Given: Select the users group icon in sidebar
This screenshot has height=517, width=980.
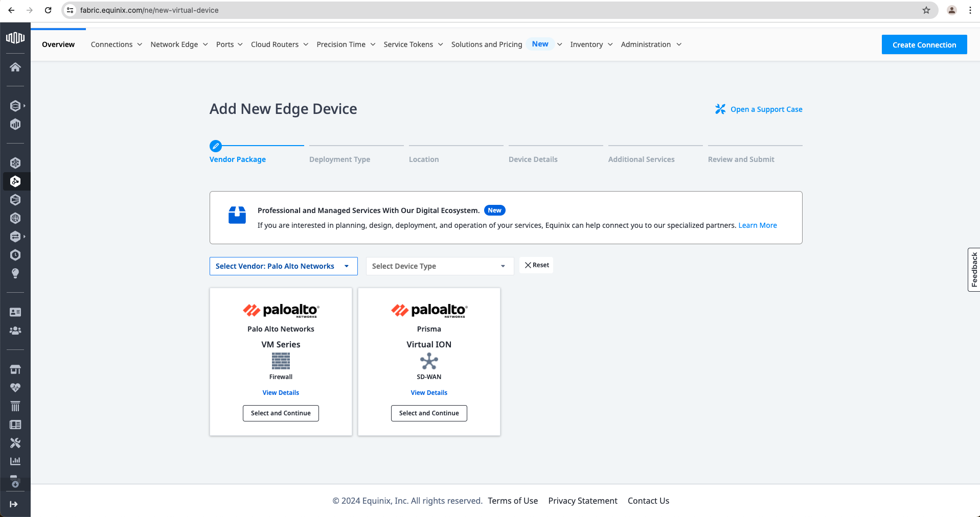Looking at the screenshot, I should (15, 331).
